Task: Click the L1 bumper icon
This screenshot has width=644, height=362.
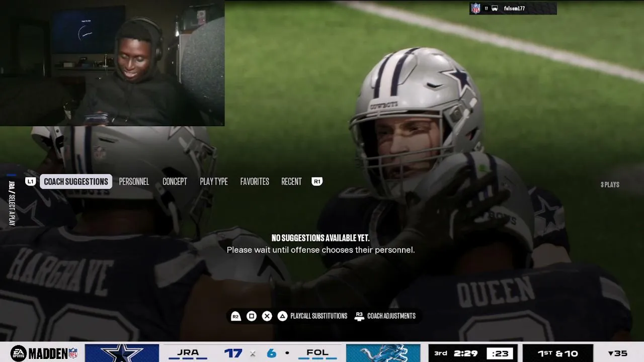Action: (x=31, y=182)
